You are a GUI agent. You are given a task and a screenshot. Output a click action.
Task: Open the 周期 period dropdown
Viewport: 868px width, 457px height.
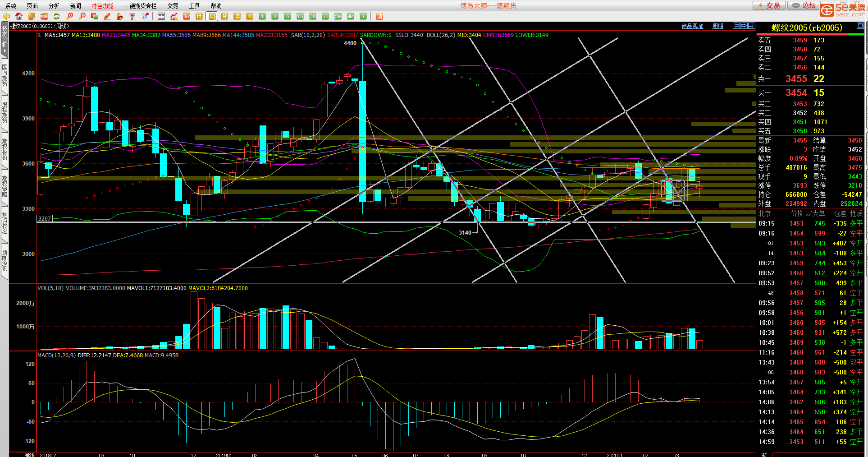click(x=717, y=26)
